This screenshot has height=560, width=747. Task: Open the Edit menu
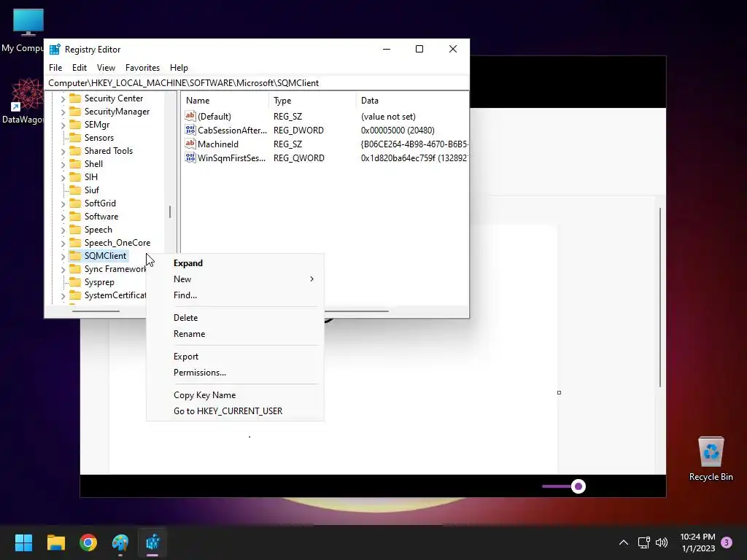(x=79, y=68)
